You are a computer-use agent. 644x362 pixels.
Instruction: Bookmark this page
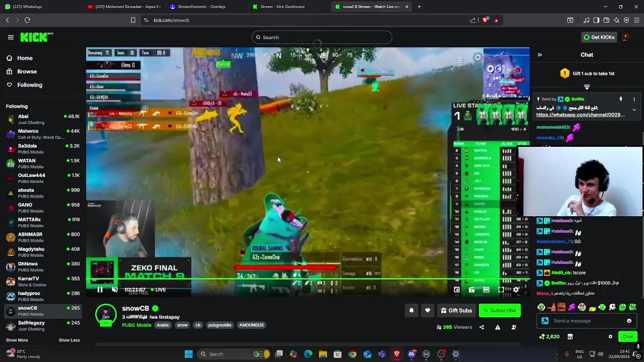[133, 20]
